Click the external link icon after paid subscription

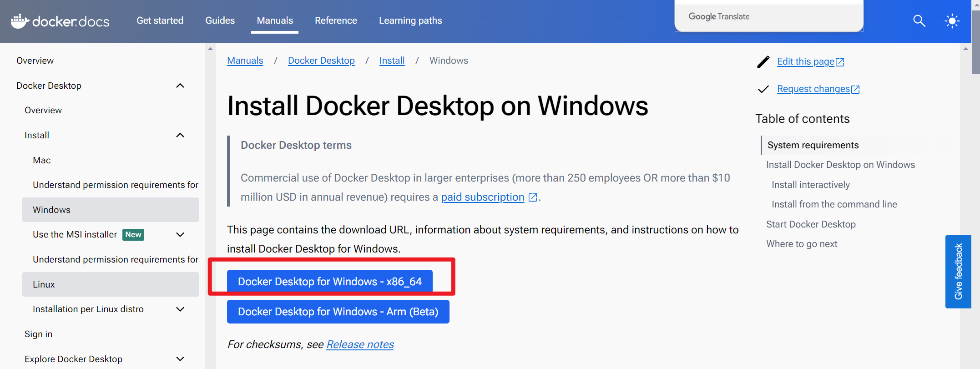tap(533, 197)
